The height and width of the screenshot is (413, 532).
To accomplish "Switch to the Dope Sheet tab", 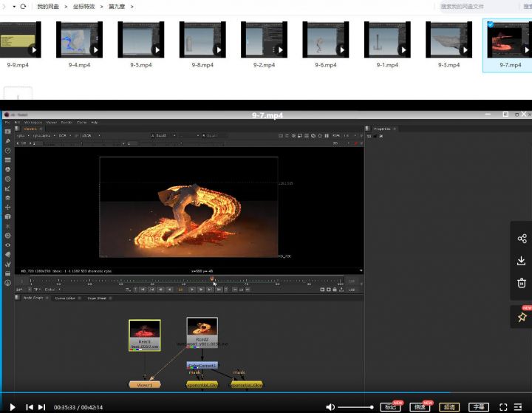I will (97, 298).
